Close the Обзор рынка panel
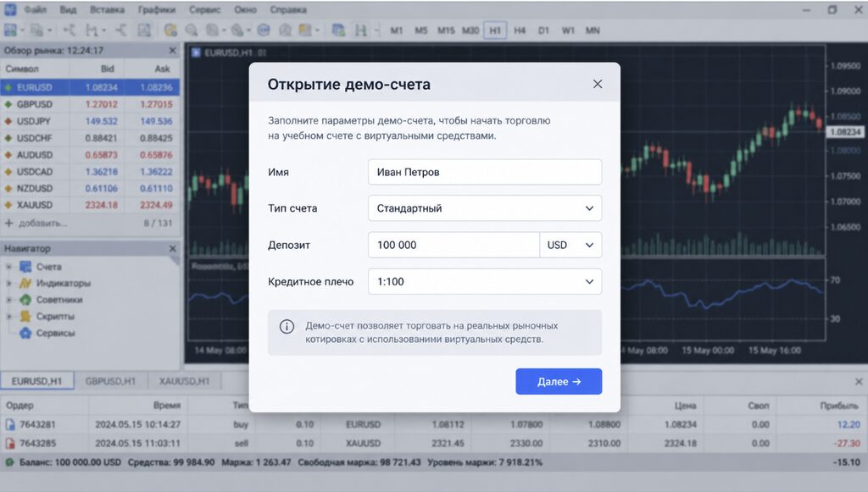868x492 pixels. point(172,50)
